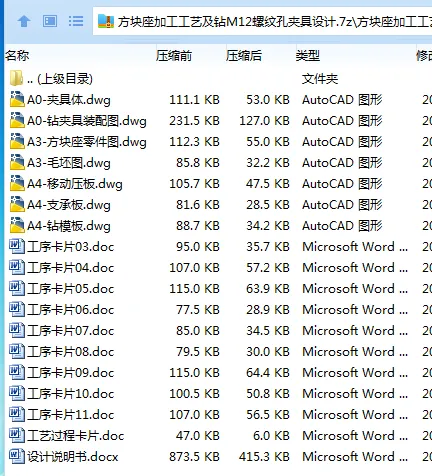Switch to the list view icon
This screenshot has width=432, height=476.
(76, 21)
